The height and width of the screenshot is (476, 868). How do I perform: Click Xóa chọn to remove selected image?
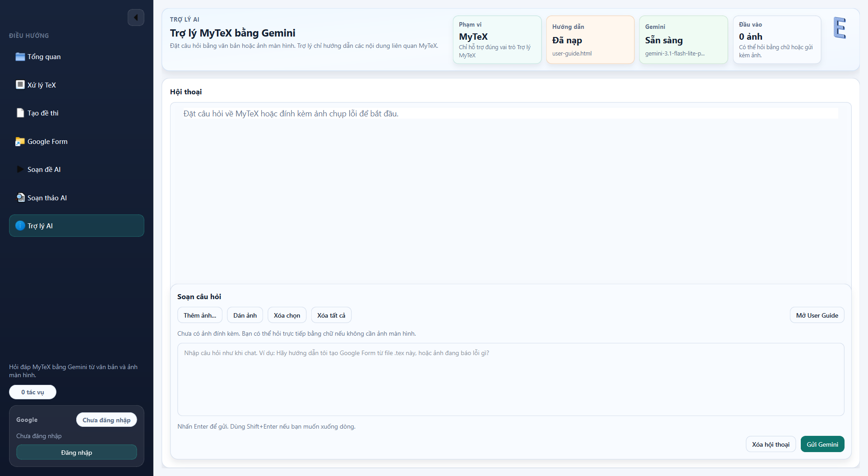287,315
